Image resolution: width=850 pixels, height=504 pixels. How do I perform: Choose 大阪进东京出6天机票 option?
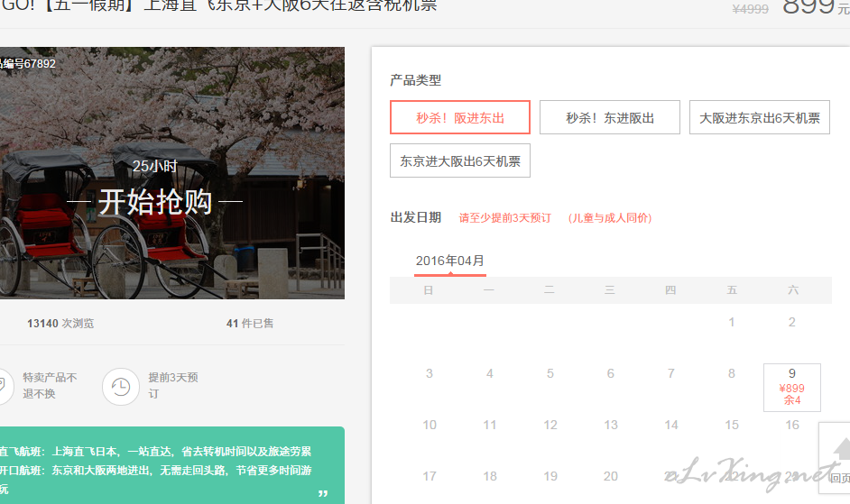pyautogui.click(x=760, y=117)
